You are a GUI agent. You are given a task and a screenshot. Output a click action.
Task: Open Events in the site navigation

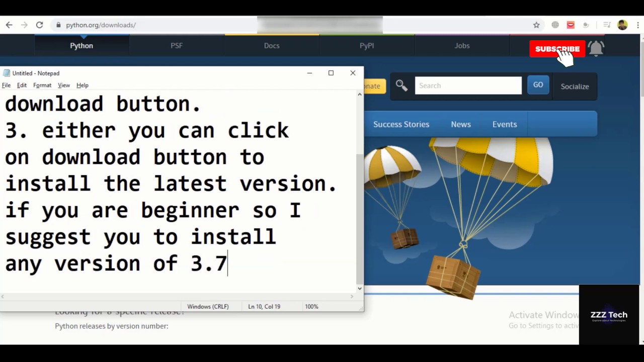pyautogui.click(x=505, y=124)
